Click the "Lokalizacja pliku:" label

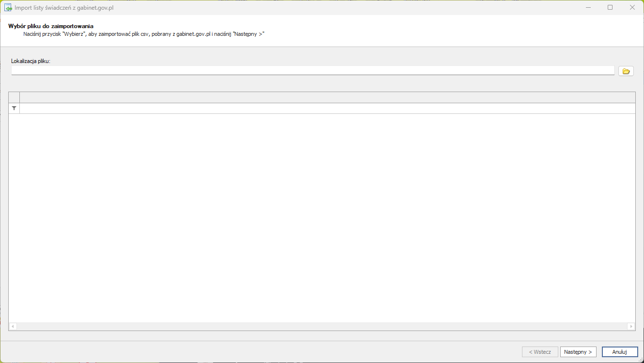(31, 61)
